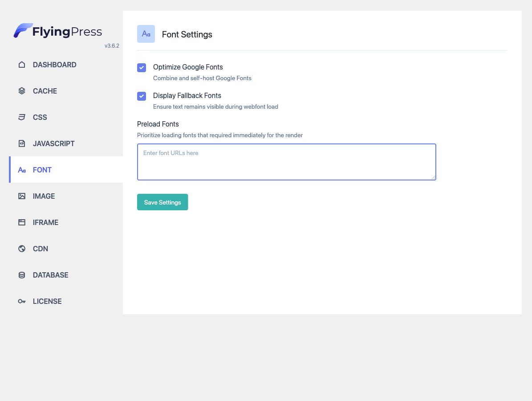This screenshot has width=532, height=401.
Task: Click the Save Settings button
Action: click(162, 202)
